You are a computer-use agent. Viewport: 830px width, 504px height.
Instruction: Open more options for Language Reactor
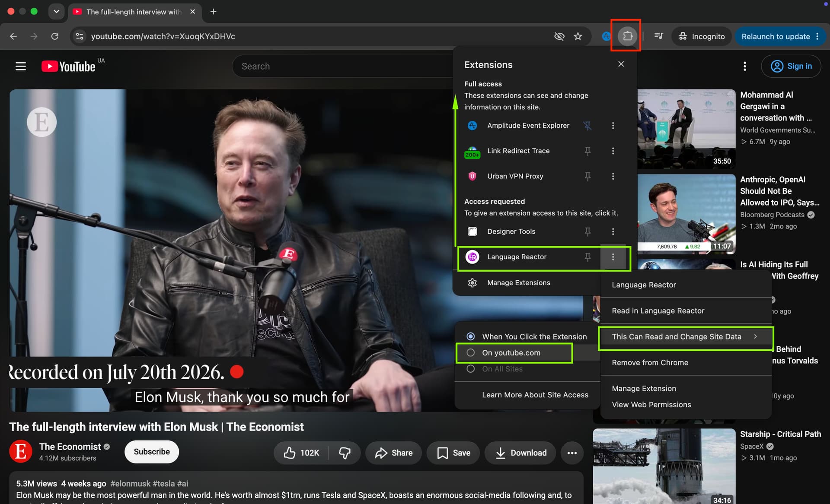click(x=613, y=257)
